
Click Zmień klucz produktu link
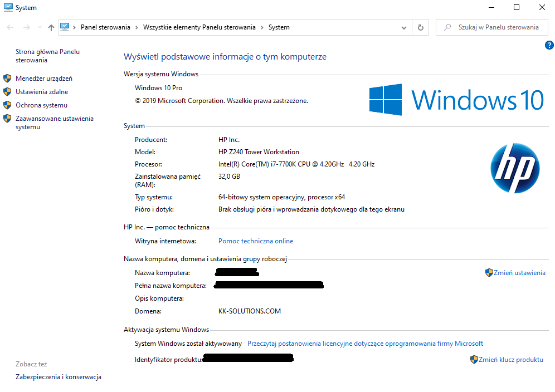tap(511, 360)
